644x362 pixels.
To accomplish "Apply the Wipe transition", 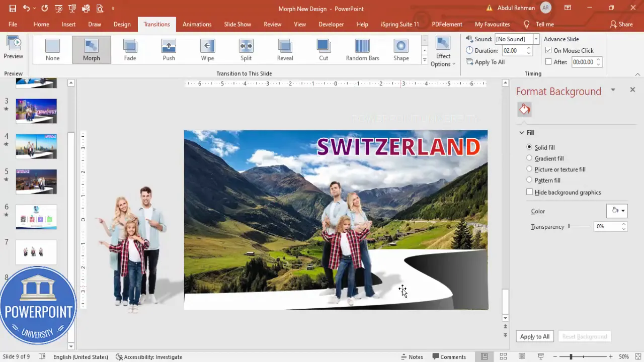I will click(x=207, y=49).
